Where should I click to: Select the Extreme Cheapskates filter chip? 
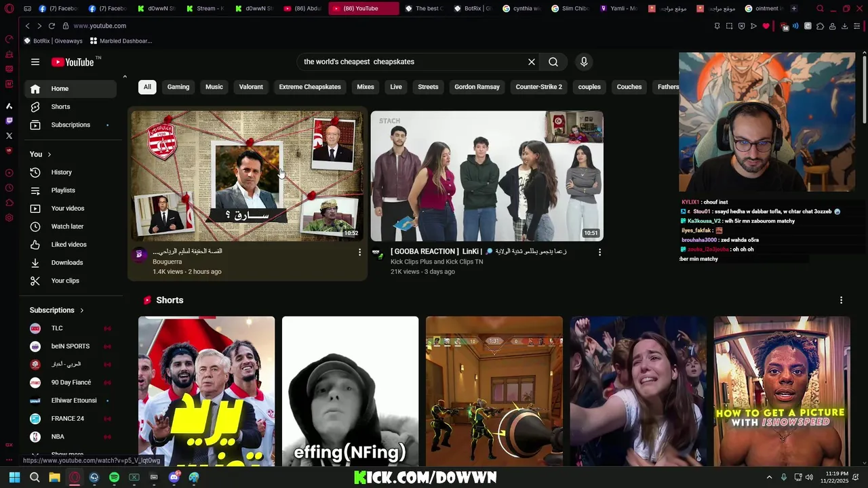[310, 87]
